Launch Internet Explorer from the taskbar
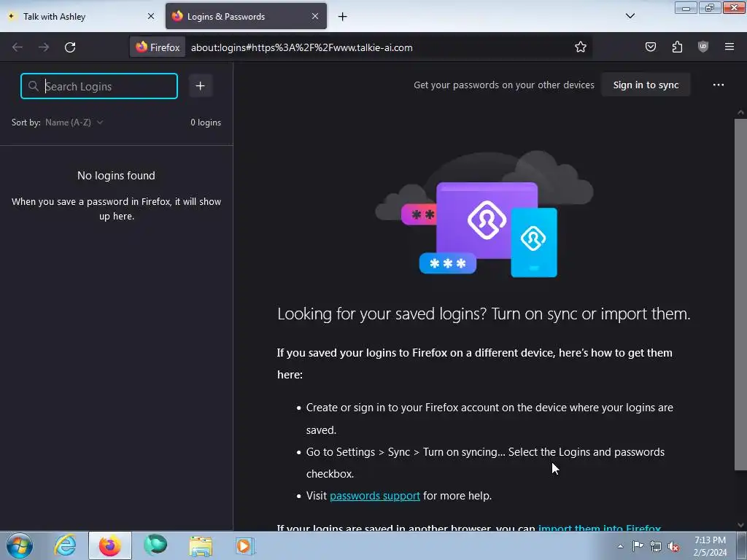Image resolution: width=747 pixels, height=560 pixels. (x=65, y=545)
